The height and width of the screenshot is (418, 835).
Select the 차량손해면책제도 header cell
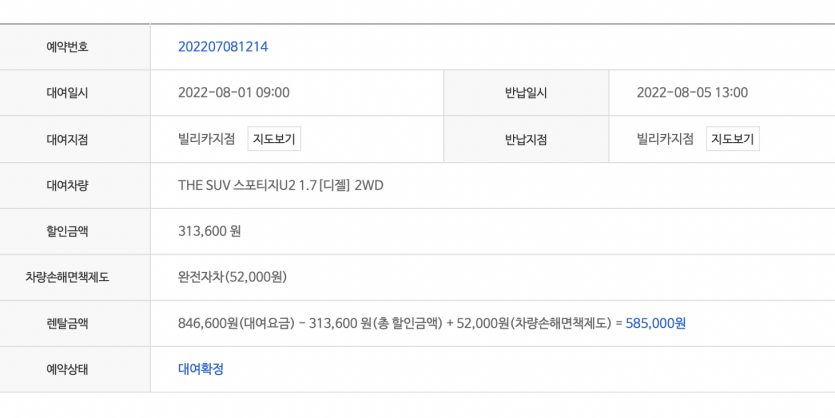point(75,277)
